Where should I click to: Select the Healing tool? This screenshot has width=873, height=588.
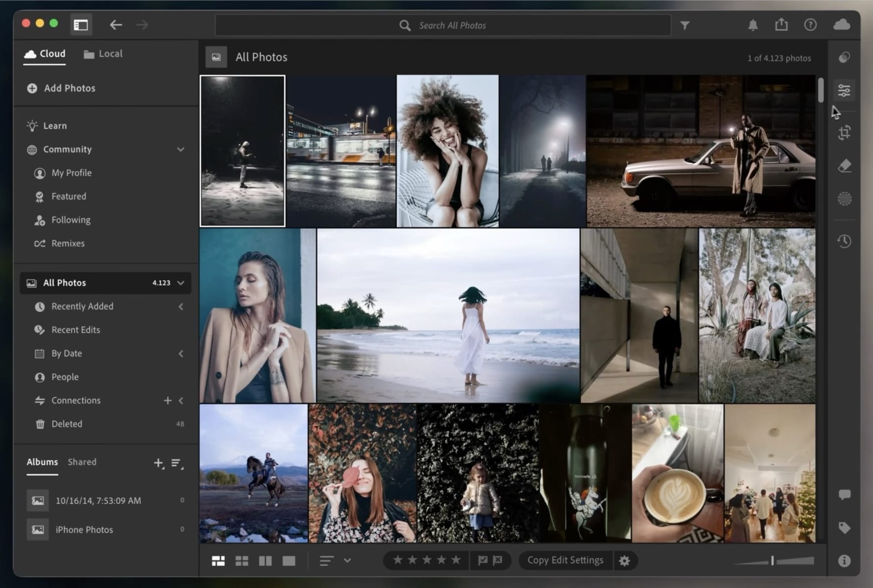point(844,166)
